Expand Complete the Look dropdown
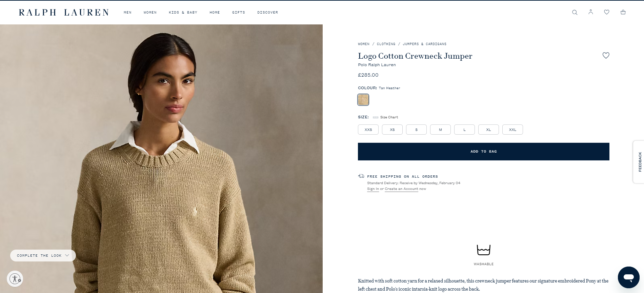The height and width of the screenshot is (293, 644). click(x=43, y=255)
